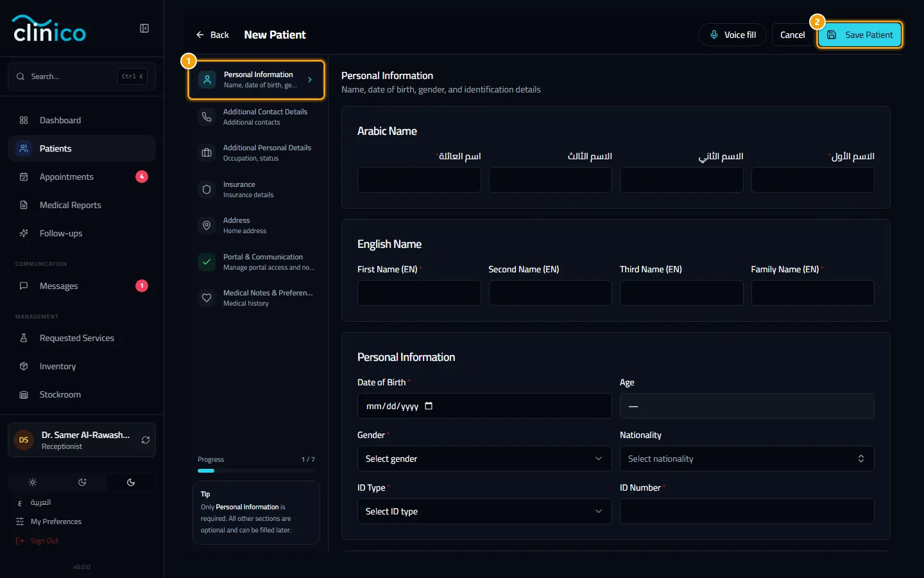
Task: Select the dark theme crescent moon option
Action: [x=131, y=482]
